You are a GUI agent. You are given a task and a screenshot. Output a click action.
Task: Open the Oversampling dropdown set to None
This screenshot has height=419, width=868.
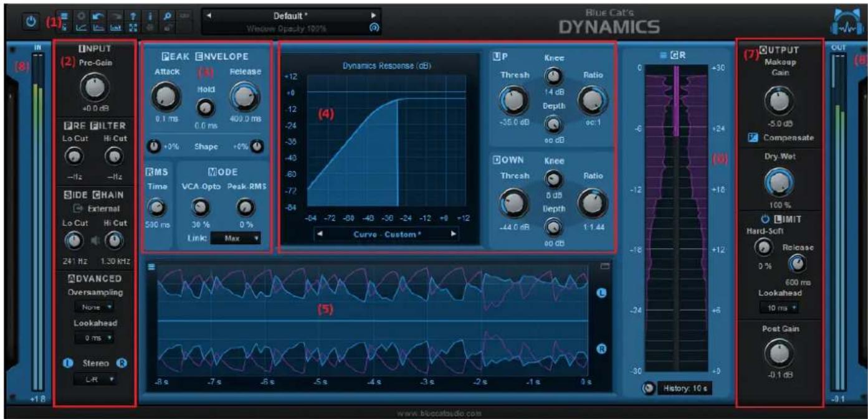[94, 307]
